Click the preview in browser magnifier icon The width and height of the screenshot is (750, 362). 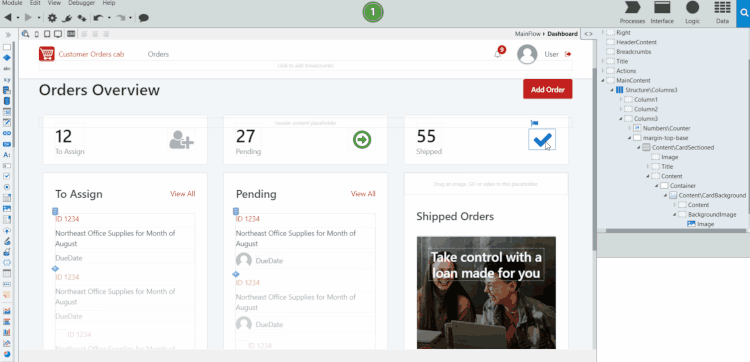[25, 34]
